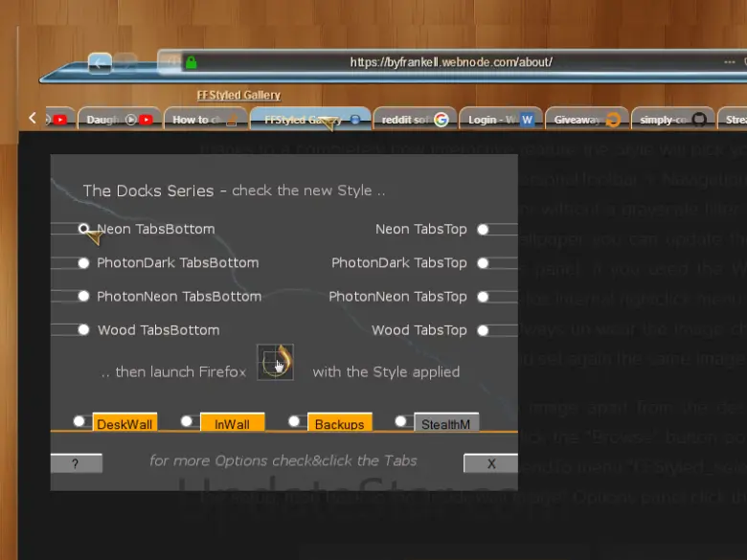Click the URL address bar
Viewport: 747px width, 560px height.
click(451, 62)
